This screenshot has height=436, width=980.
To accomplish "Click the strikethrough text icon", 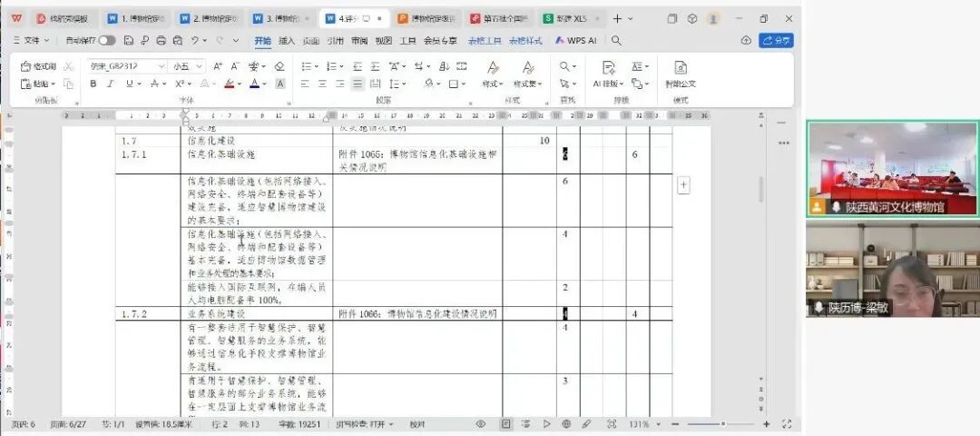I will pos(154,84).
